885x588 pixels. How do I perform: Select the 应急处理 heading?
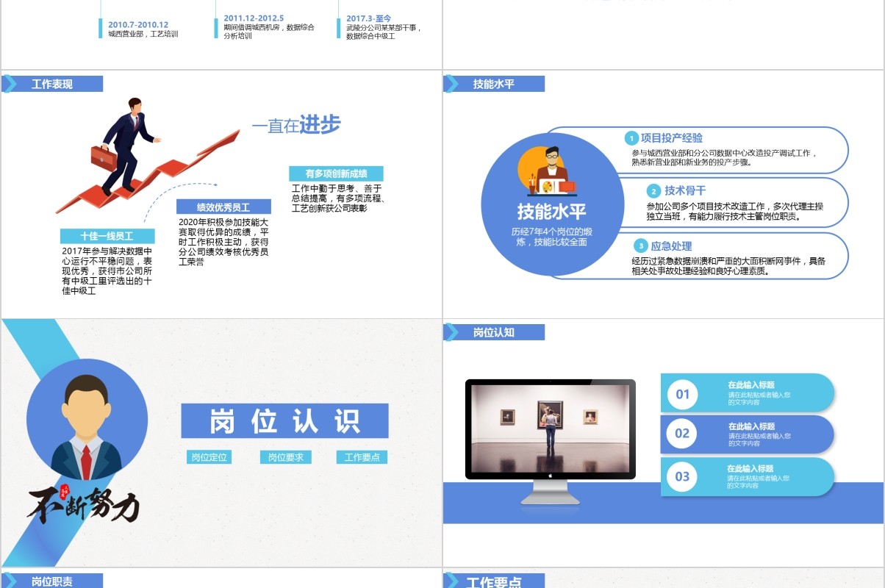(671, 246)
